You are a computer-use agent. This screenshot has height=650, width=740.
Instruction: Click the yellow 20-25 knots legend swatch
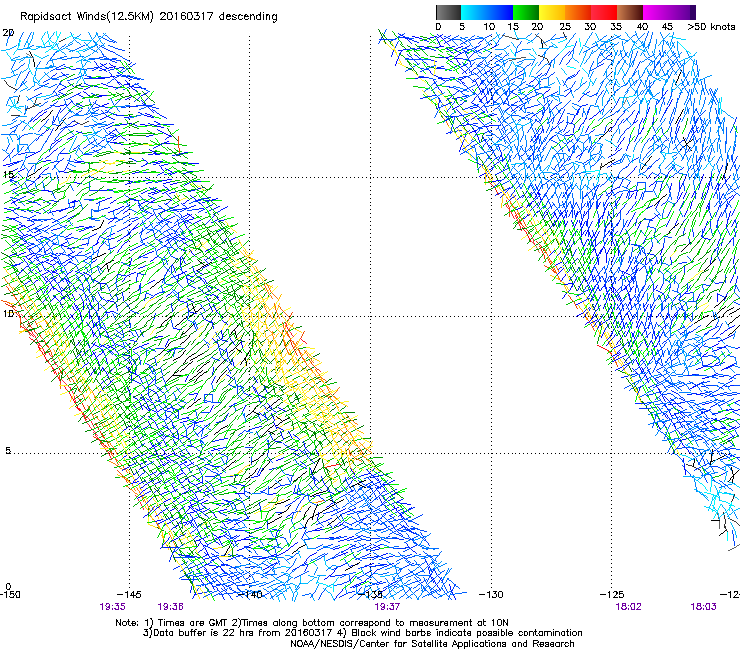pos(552,12)
